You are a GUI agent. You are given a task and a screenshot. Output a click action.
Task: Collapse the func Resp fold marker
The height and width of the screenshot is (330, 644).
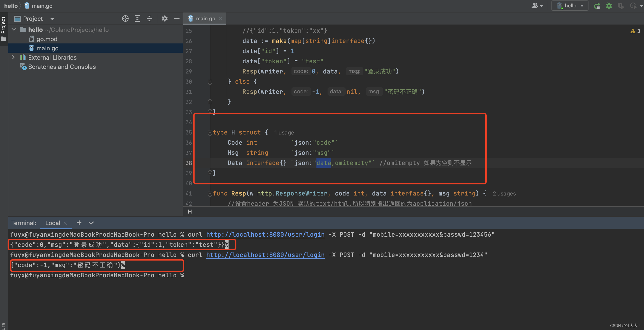pos(210,194)
